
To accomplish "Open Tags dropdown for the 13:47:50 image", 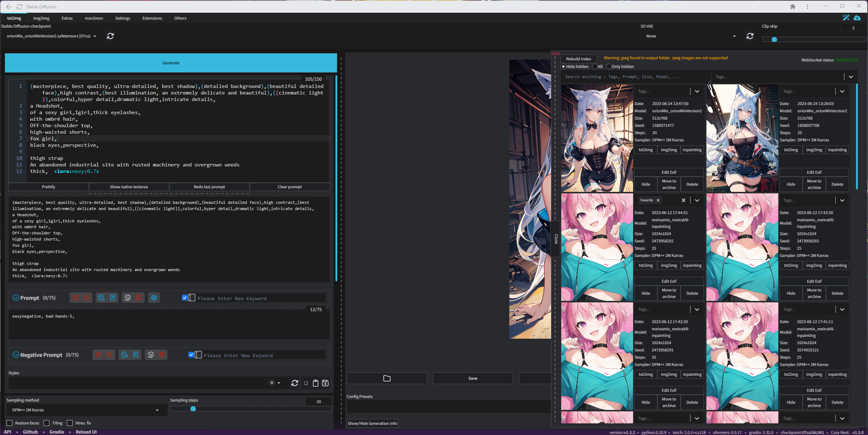I will pyautogui.click(x=697, y=91).
